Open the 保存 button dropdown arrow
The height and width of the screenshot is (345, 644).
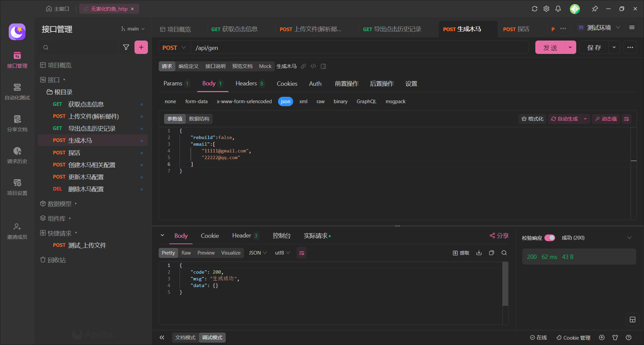coord(614,48)
